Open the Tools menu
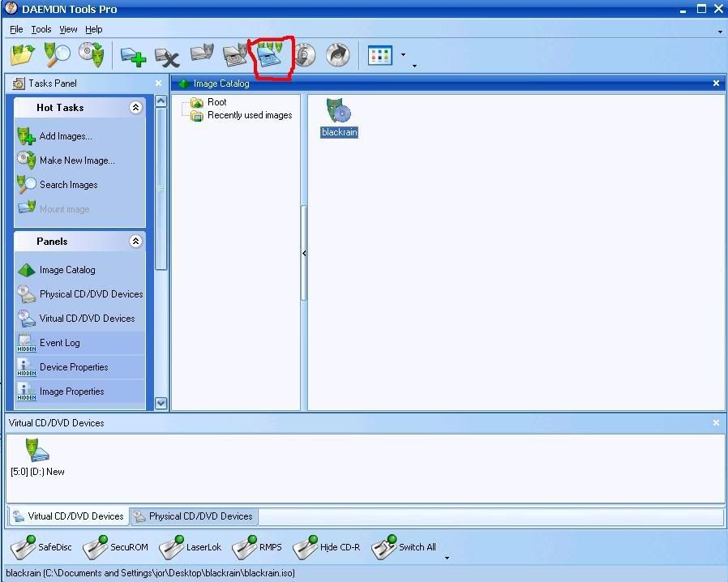728x582 pixels. pyautogui.click(x=41, y=29)
